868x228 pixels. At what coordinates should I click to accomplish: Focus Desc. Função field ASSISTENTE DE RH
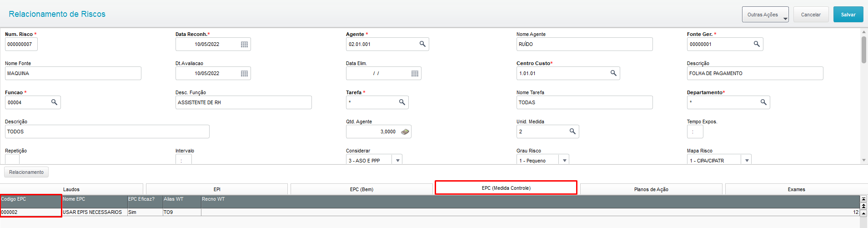tap(243, 102)
